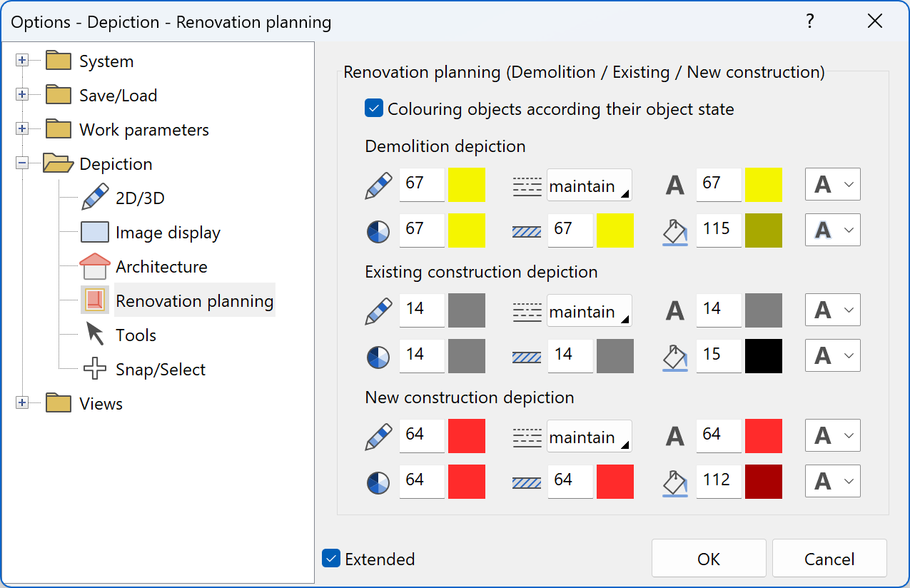The height and width of the screenshot is (588, 910).
Task: Expand the System folder in the tree
Action: 22,61
